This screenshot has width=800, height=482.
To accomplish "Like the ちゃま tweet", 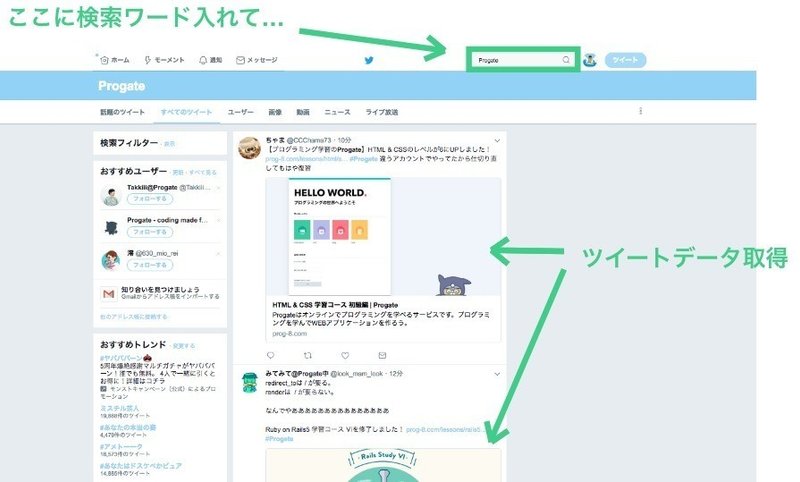I will coord(345,355).
